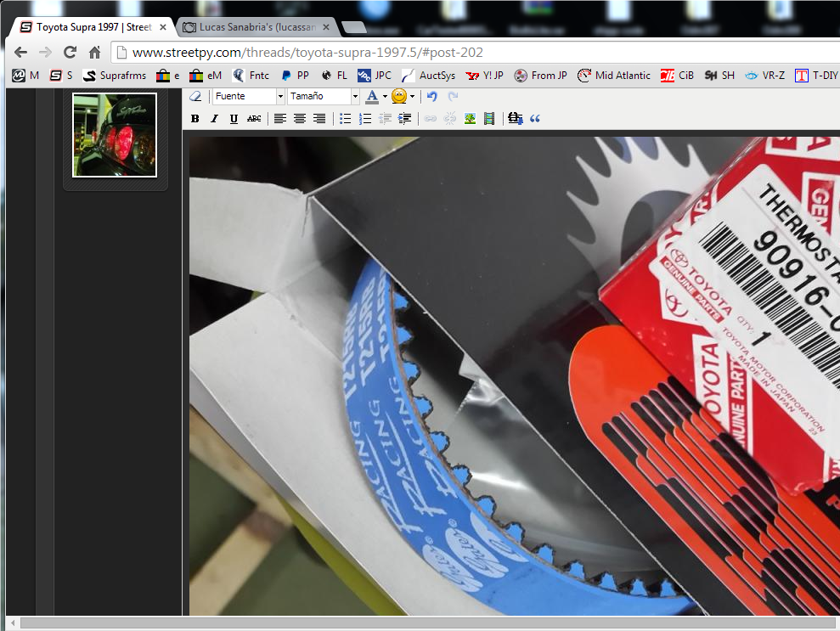Open the e bookmark
Viewport: 840px width, 631px height.
(167, 76)
